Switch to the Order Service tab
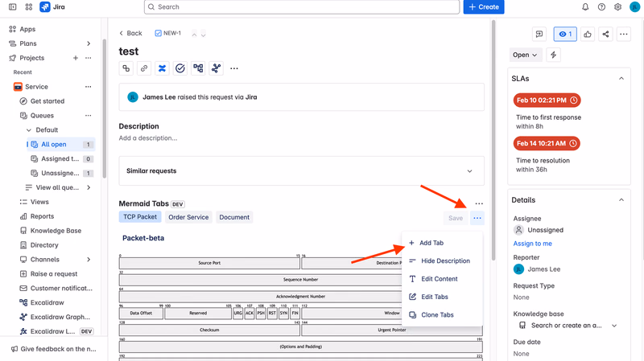Screen dimensions: 644x361 pyautogui.click(x=188, y=217)
